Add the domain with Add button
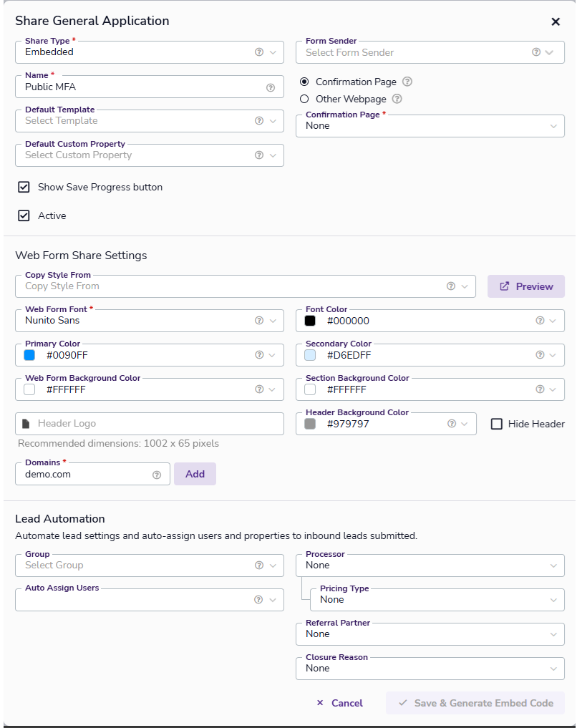 pyautogui.click(x=195, y=474)
